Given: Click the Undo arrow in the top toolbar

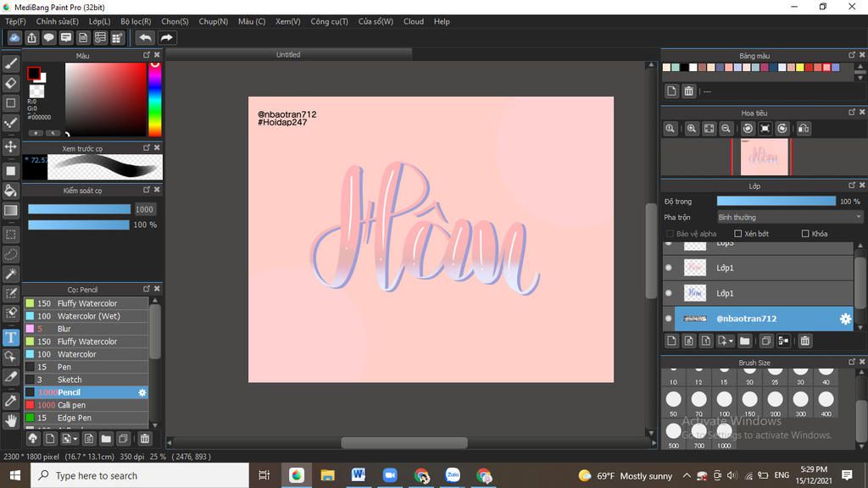Looking at the screenshot, I should (x=145, y=37).
